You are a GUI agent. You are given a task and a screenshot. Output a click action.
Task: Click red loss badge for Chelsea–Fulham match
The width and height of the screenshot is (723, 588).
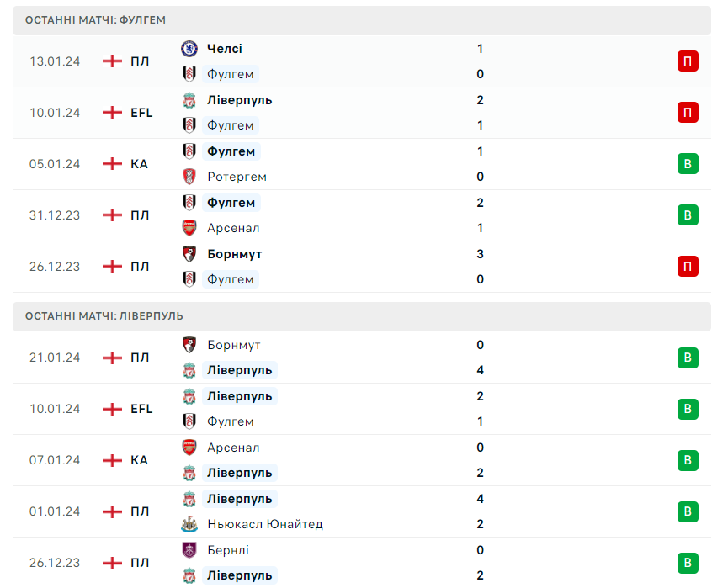point(688,61)
